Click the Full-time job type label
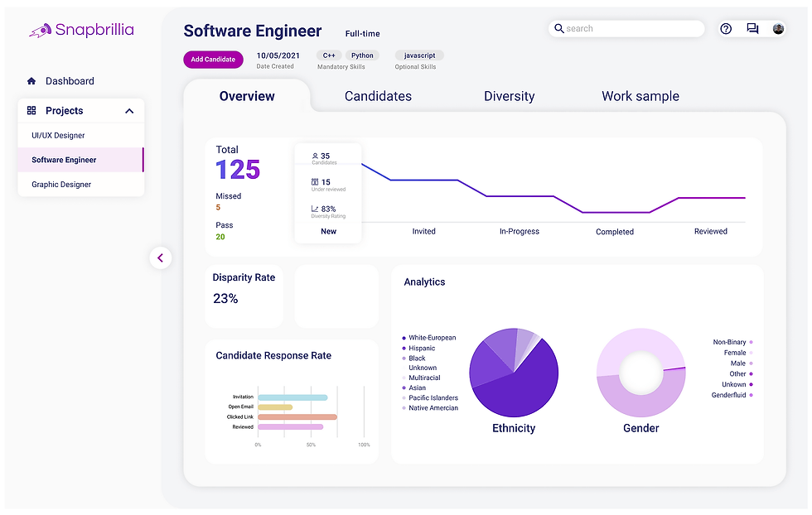 pyautogui.click(x=363, y=34)
